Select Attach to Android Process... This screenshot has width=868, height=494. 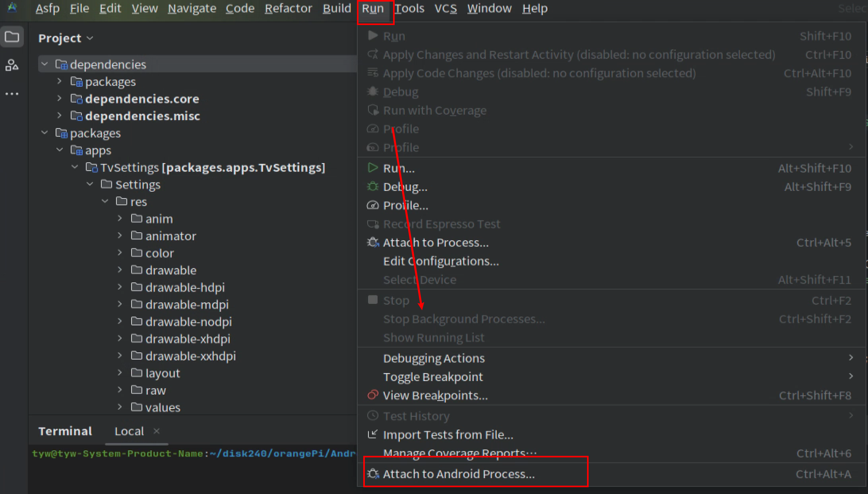point(459,474)
